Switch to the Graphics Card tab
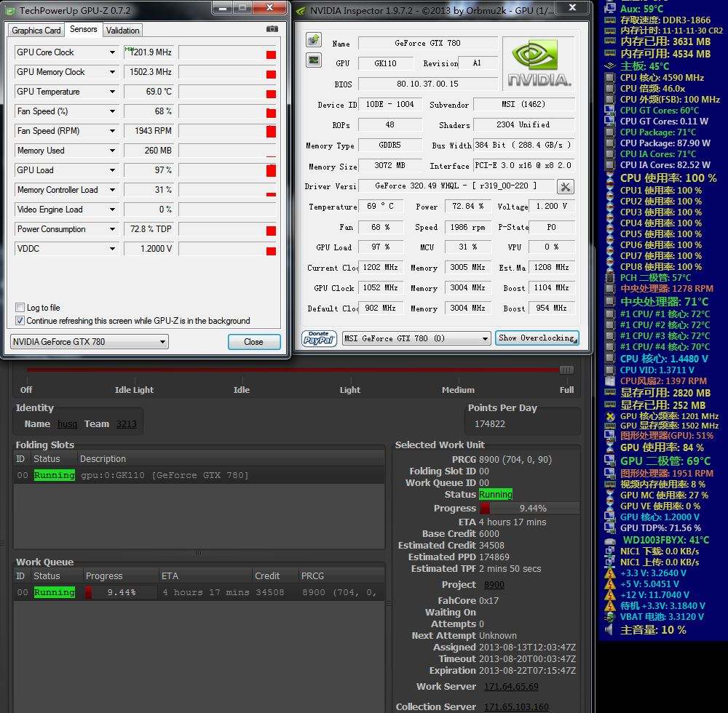Viewport: 728px width, 713px height. 36,31
